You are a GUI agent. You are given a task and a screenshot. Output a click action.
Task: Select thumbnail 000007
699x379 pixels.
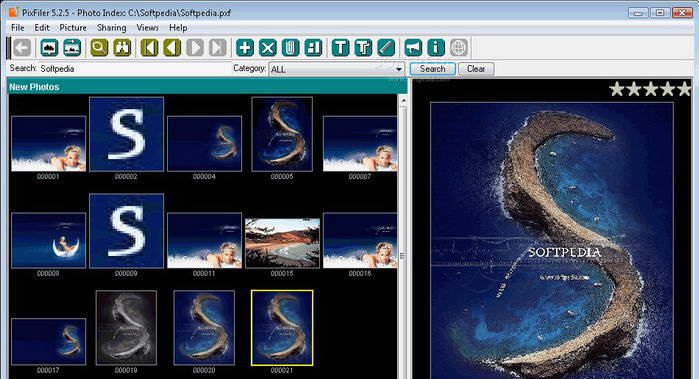click(x=360, y=144)
